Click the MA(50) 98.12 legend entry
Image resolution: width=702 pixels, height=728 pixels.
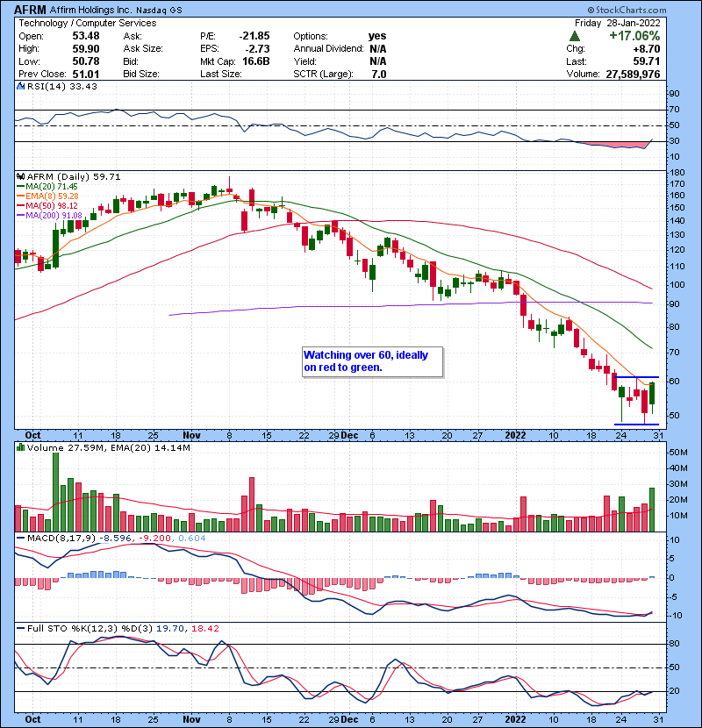[47, 205]
